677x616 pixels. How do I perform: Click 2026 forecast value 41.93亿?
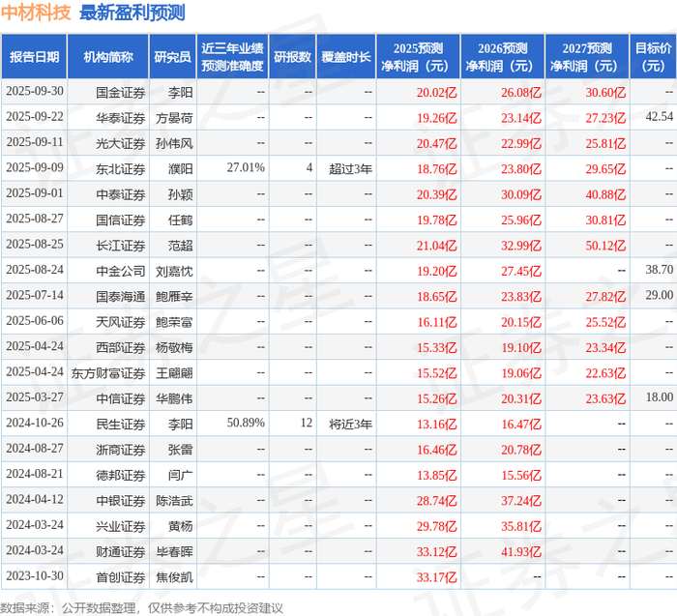pos(521,551)
